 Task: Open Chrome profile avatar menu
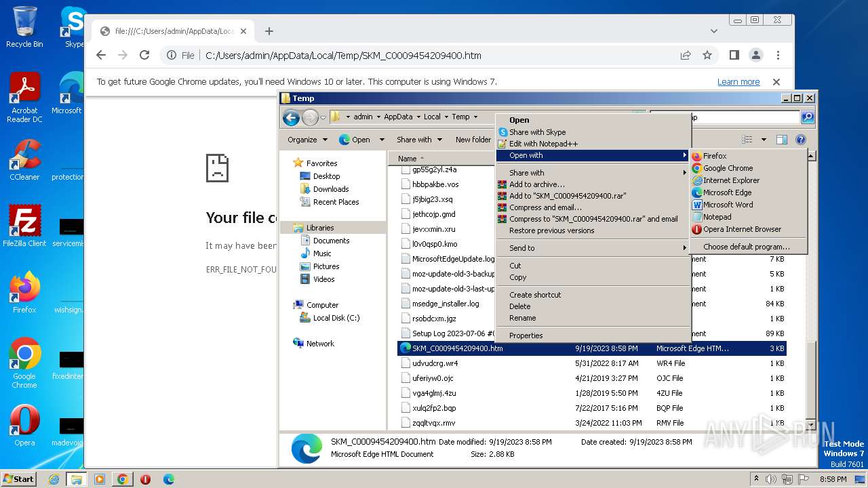(x=755, y=56)
